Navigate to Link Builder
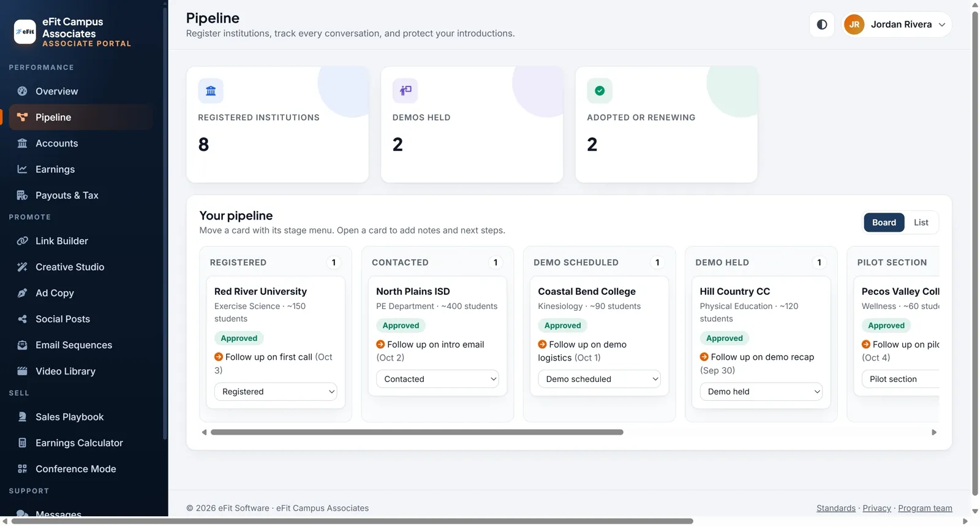 point(81,241)
